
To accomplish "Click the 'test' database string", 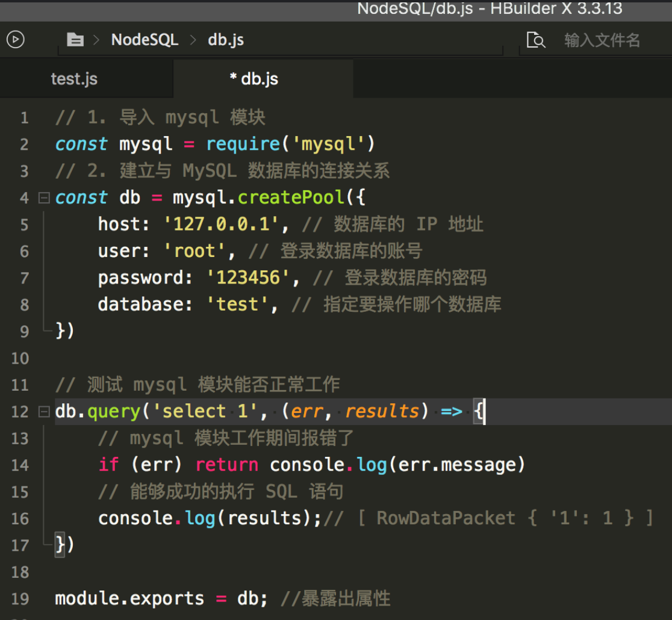I will click(x=237, y=305).
